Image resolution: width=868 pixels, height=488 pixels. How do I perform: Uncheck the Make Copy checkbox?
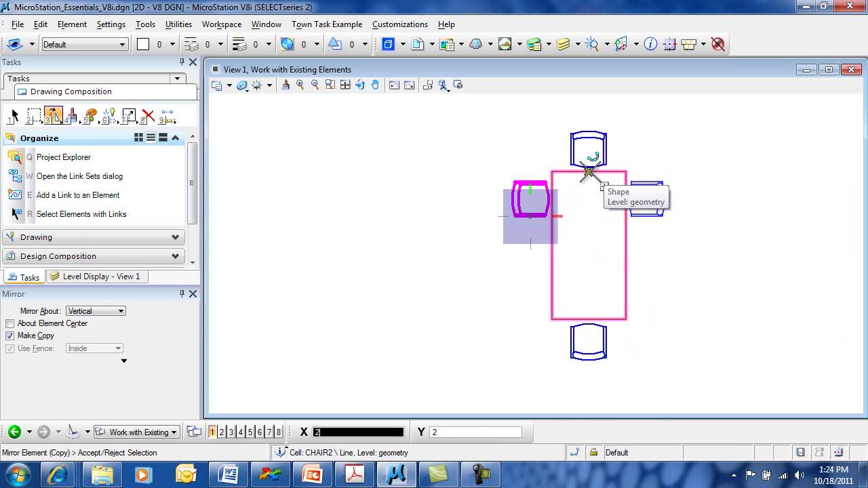(9, 335)
